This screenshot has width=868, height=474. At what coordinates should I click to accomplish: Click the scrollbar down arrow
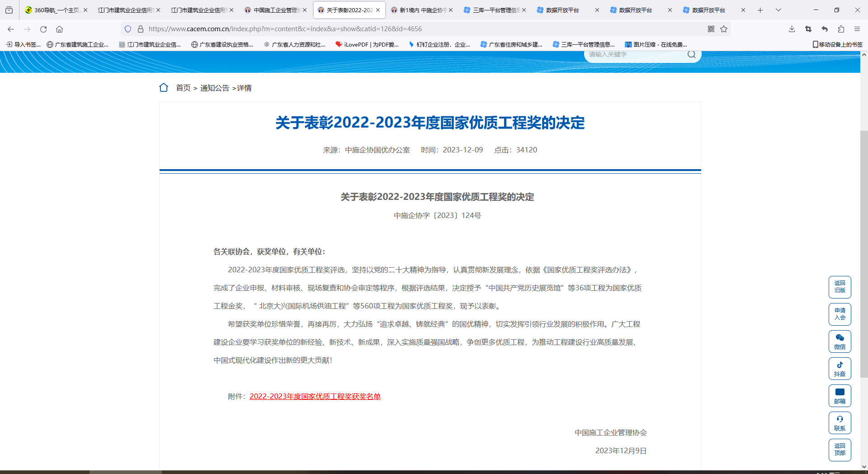point(864,466)
